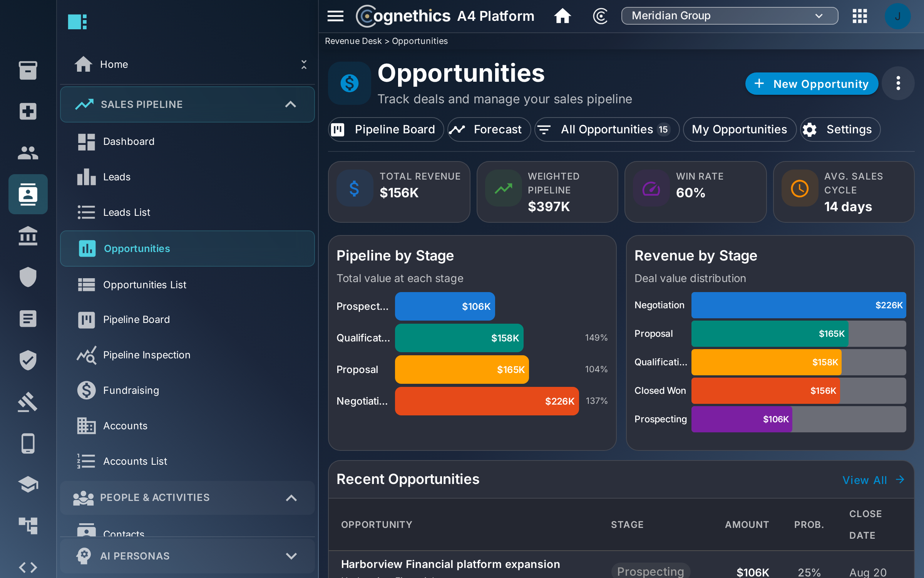Click the Avg. Sales Cycle clock icon
The width and height of the screenshot is (924, 578).
pyautogui.click(x=800, y=188)
